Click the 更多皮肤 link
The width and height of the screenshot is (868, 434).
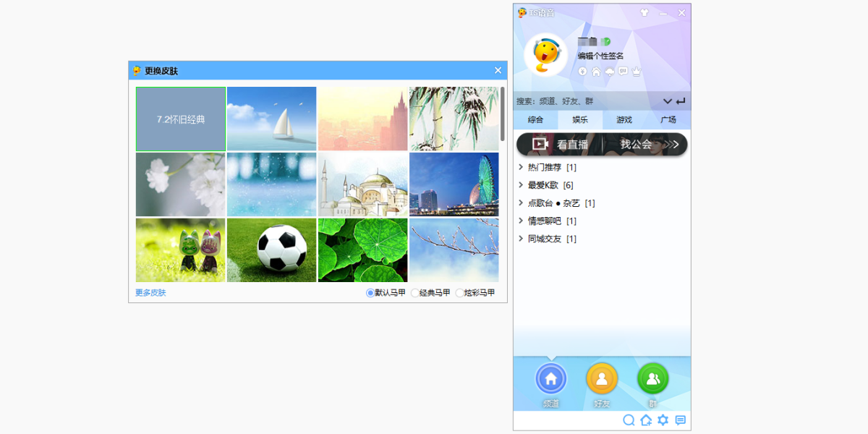(x=150, y=293)
